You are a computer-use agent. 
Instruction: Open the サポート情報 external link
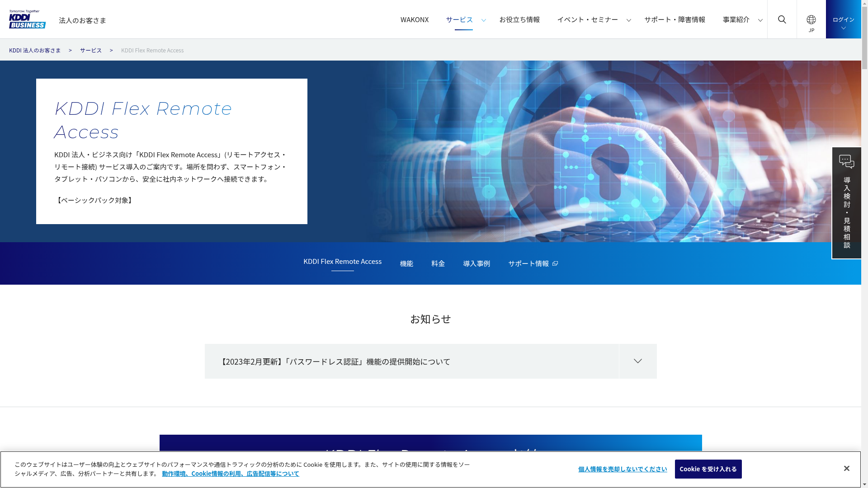(x=533, y=263)
